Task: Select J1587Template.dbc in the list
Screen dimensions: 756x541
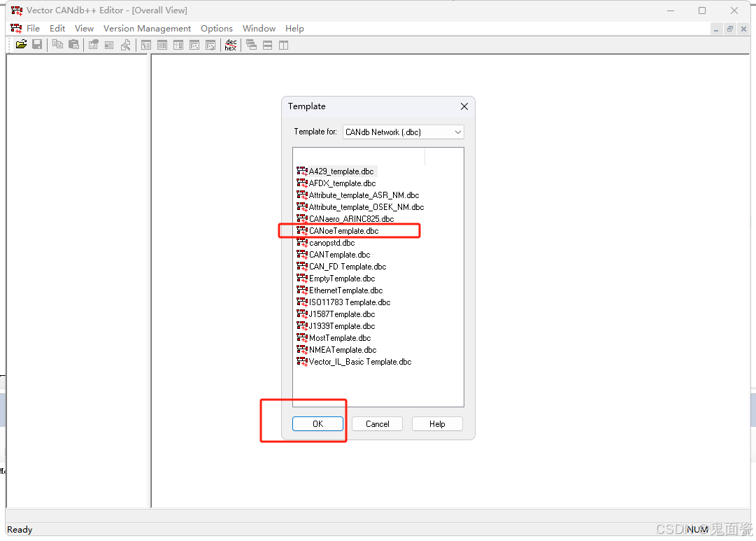Action: point(336,314)
